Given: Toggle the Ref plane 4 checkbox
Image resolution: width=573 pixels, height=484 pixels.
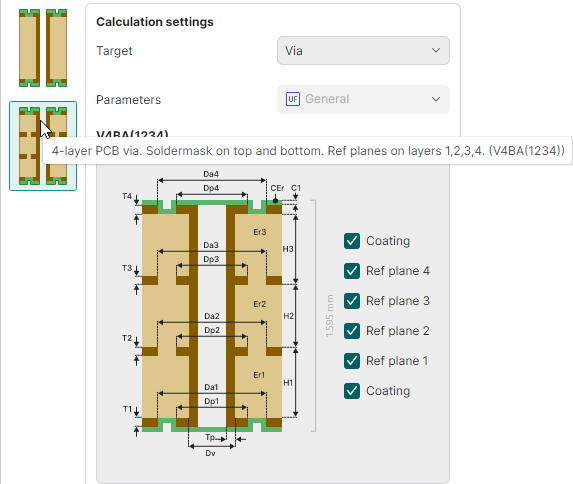Looking at the screenshot, I should click(x=352, y=271).
